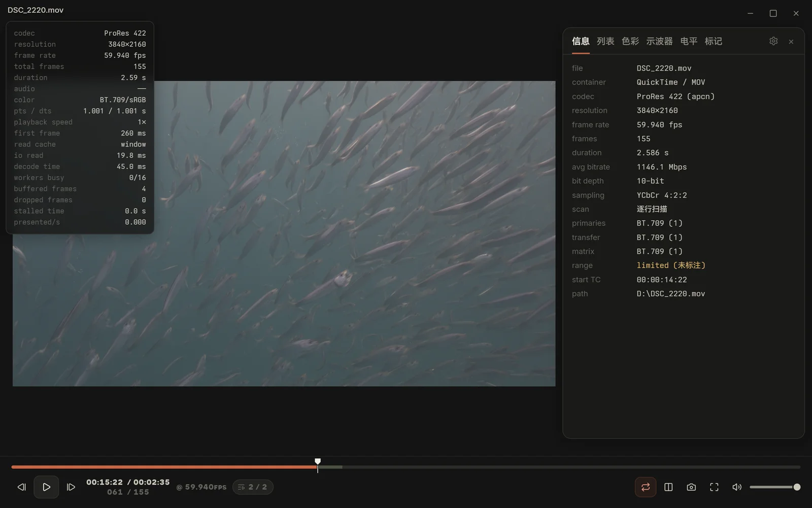This screenshot has width=812, height=508.
Task: Select the 电平 tab
Action: pyautogui.click(x=689, y=41)
